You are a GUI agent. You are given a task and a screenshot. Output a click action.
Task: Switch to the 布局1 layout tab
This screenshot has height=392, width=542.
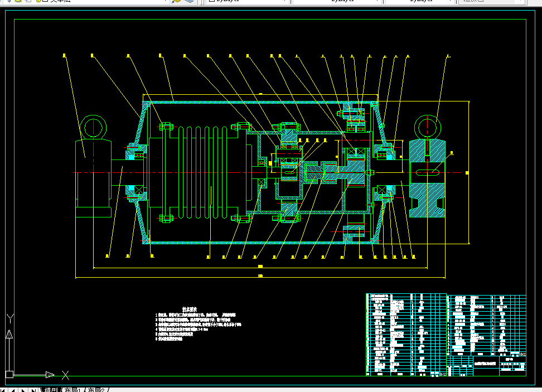[x=72, y=390]
